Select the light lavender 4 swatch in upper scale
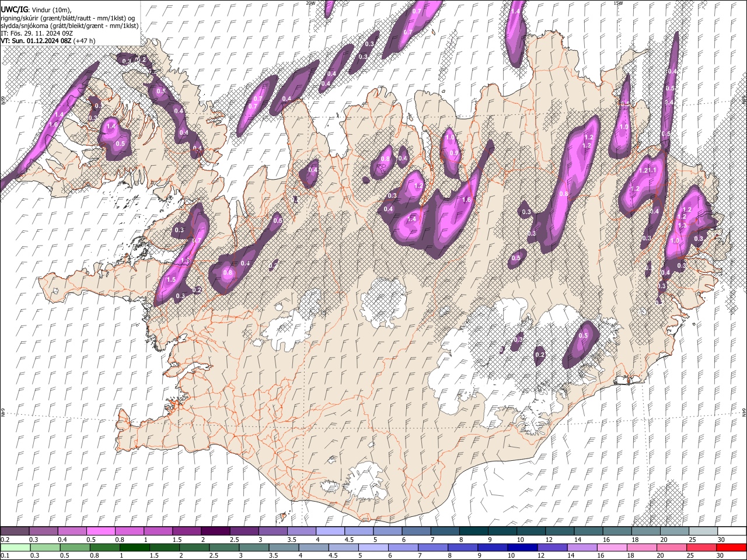Image resolution: width=747 pixels, height=560 pixels. [330, 531]
